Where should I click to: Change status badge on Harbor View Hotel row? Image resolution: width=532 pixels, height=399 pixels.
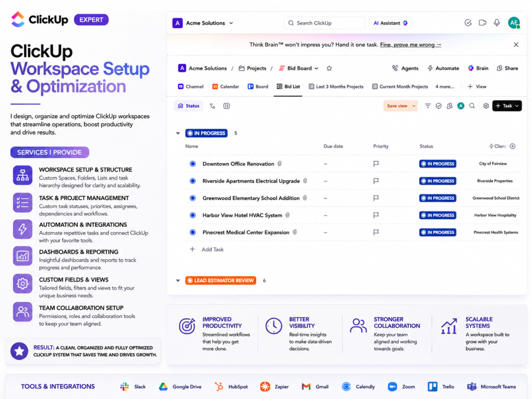click(x=438, y=215)
